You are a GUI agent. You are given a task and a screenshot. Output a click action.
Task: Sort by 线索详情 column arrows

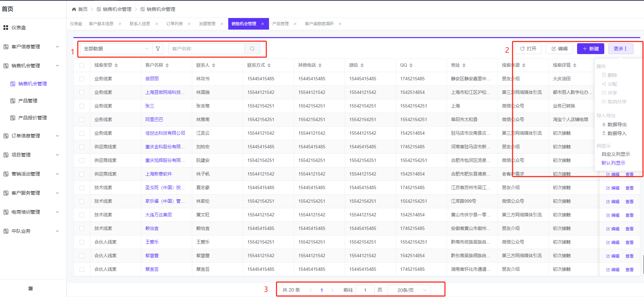click(575, 65)
